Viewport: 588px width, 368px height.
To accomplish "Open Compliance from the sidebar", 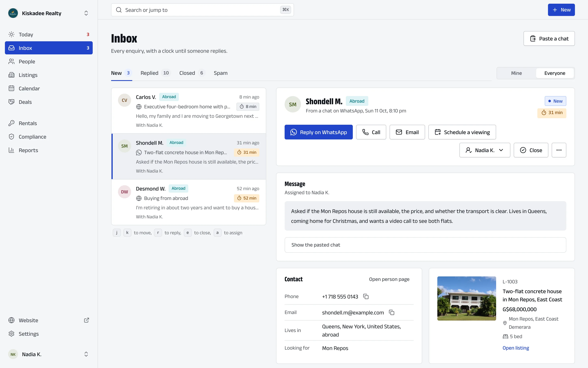I will pyautogui.click(x=49, y=137).
